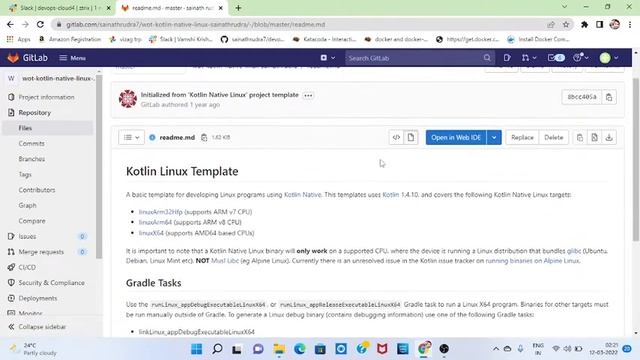Viewport: 640px width, 360px height.
Task: Click Replace button
Action: (522, 138)
